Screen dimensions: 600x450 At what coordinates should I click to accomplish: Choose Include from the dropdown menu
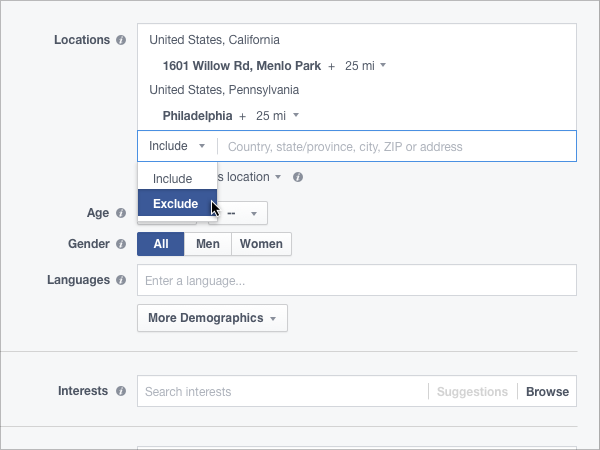[x=172, y=179]
